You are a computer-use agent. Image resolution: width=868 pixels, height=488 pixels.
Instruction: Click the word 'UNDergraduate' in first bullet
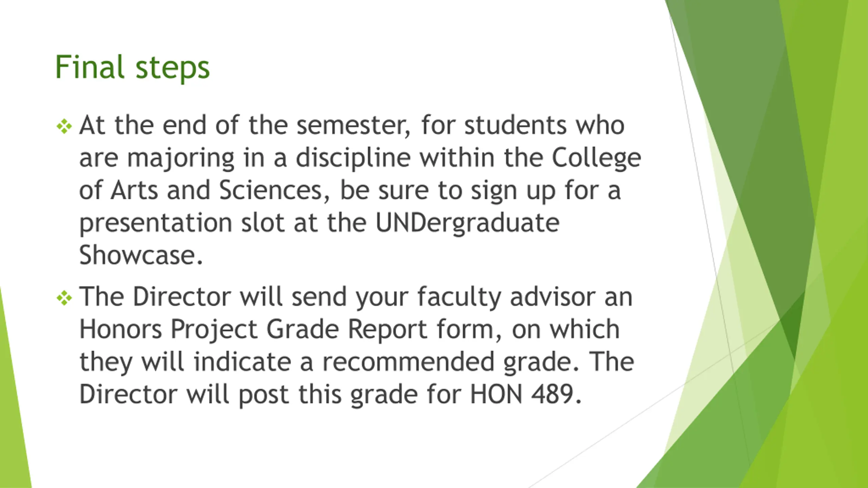(x=468, y=224)
